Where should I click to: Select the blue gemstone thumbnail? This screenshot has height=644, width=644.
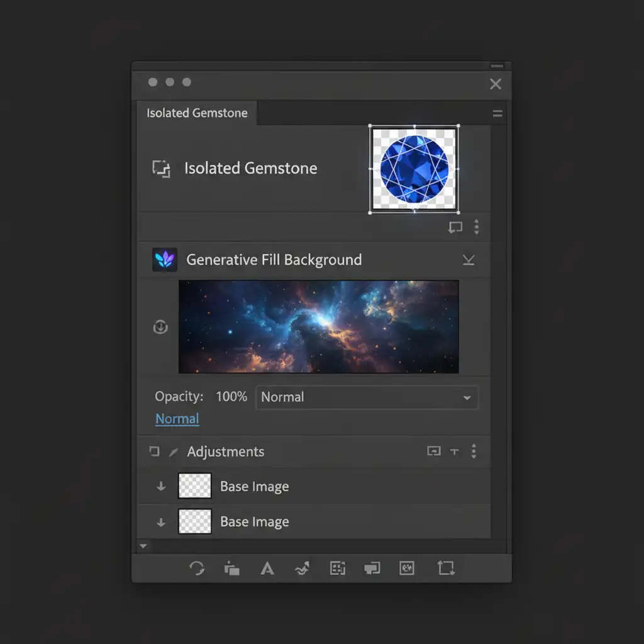coord(414,169)
